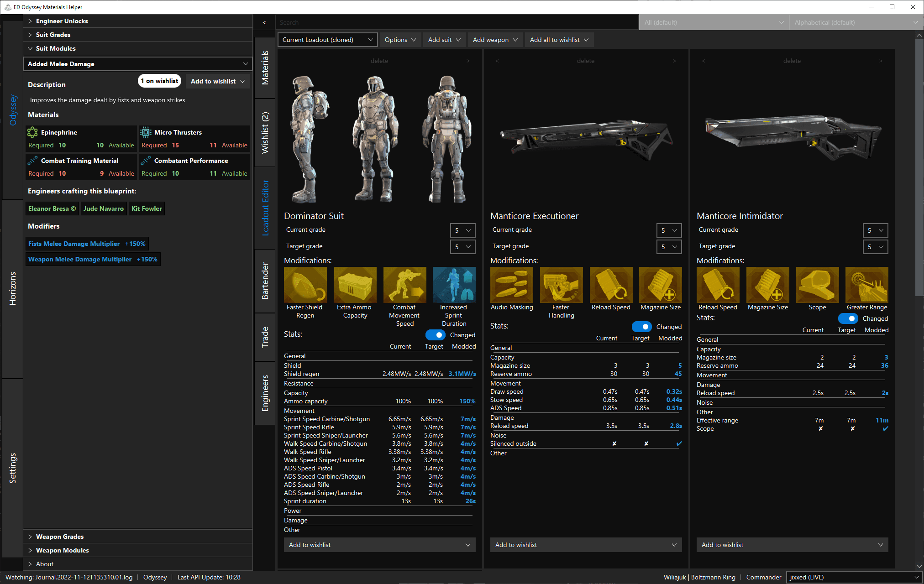Toggle Changed switch for Dominator Suit stats
Viewport: 924px width, 584px height.
point(435,335)
